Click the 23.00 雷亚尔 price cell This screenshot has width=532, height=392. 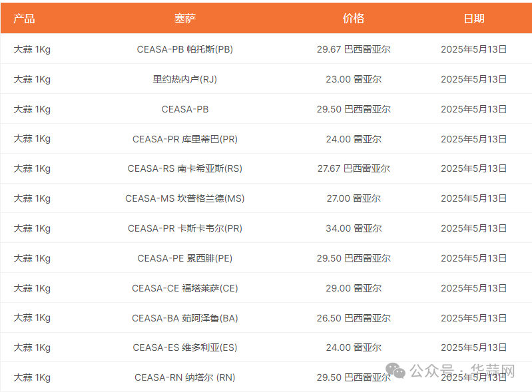point(354,79)
